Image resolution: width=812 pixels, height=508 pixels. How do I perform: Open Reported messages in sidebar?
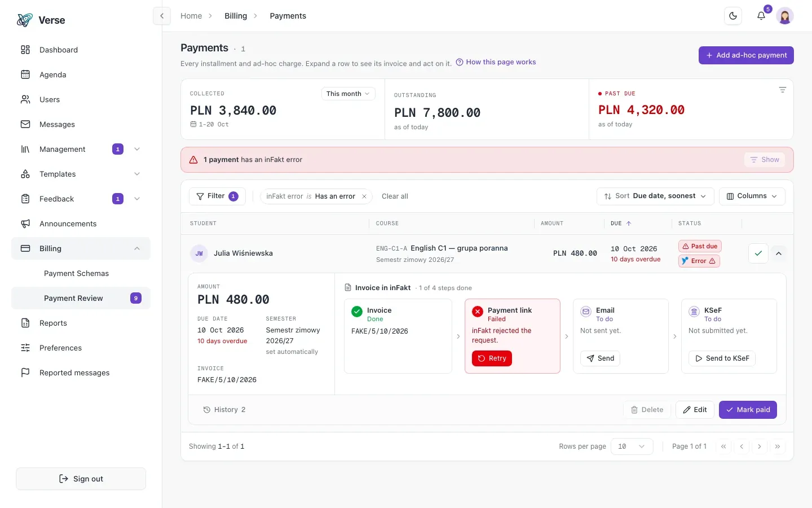[81, 373]
